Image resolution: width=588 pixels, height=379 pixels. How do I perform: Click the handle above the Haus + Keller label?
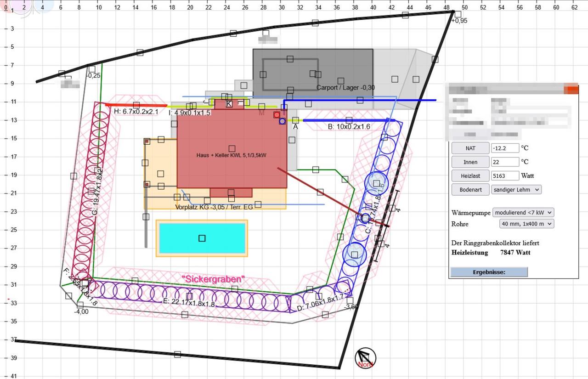[x=232, y=148]
